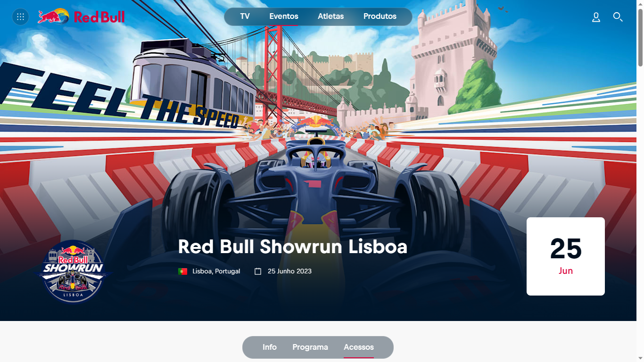Click the Lisboa, Portugal location text

coord(216,271)
